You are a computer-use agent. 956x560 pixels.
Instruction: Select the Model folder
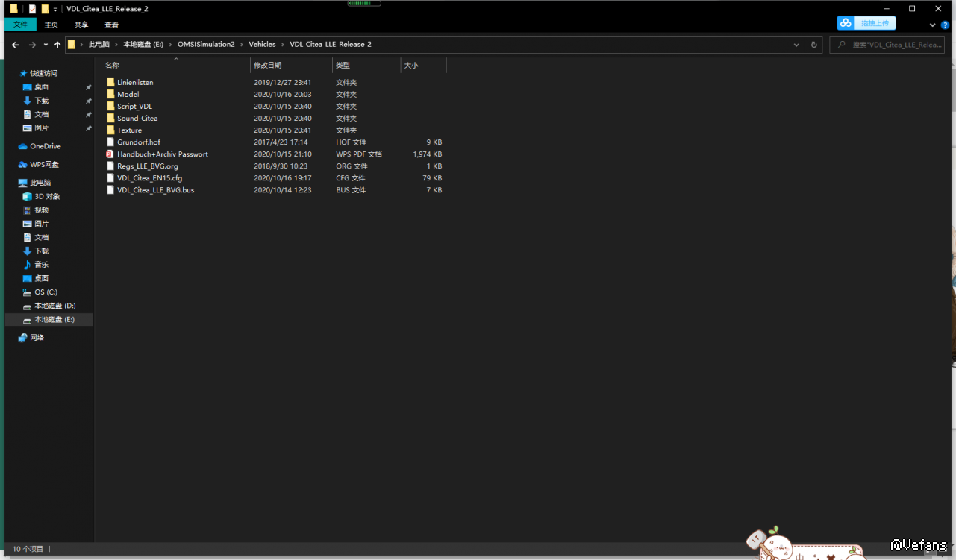(128, 94)
